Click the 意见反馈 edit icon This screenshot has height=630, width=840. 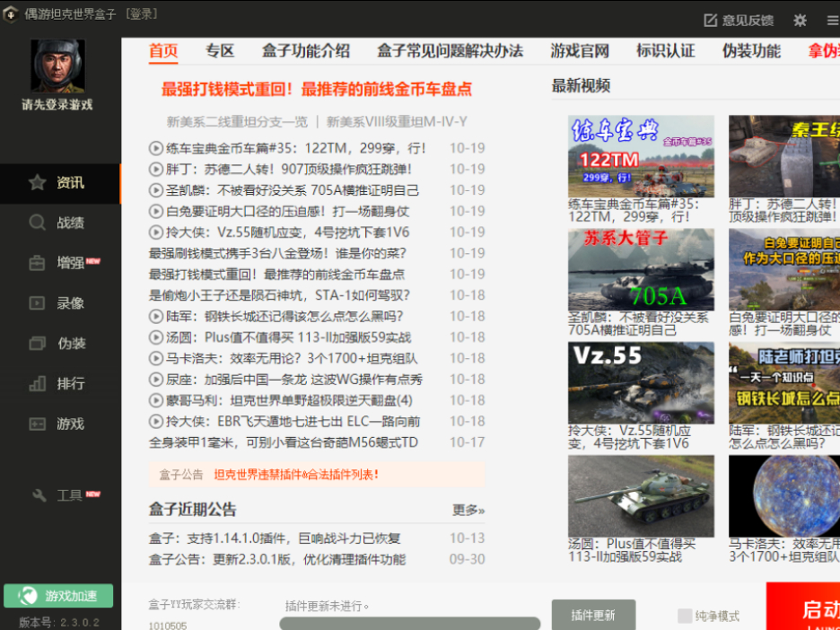710,21
